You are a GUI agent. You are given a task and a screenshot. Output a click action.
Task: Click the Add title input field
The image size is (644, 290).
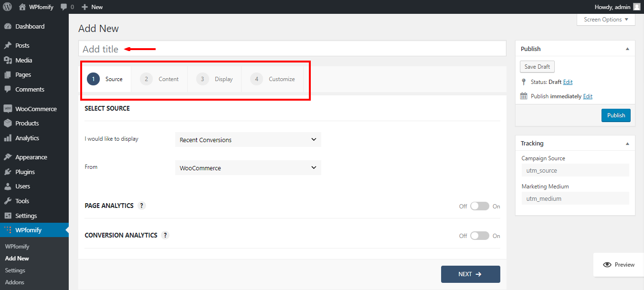click(292, 49)
